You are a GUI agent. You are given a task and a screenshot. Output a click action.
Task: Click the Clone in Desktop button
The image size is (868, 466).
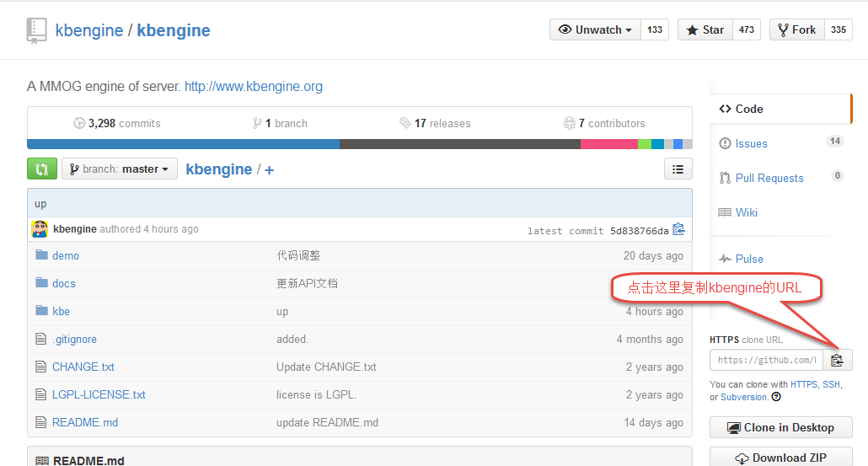pos(781,427)
